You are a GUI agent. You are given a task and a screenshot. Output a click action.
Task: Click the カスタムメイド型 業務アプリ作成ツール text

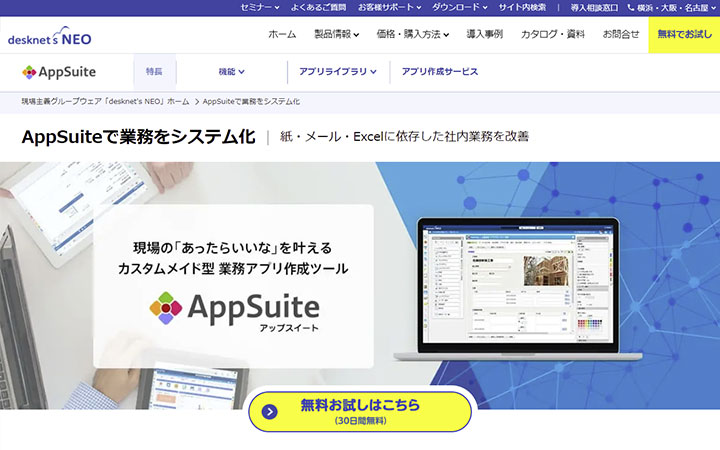point(233,269)
